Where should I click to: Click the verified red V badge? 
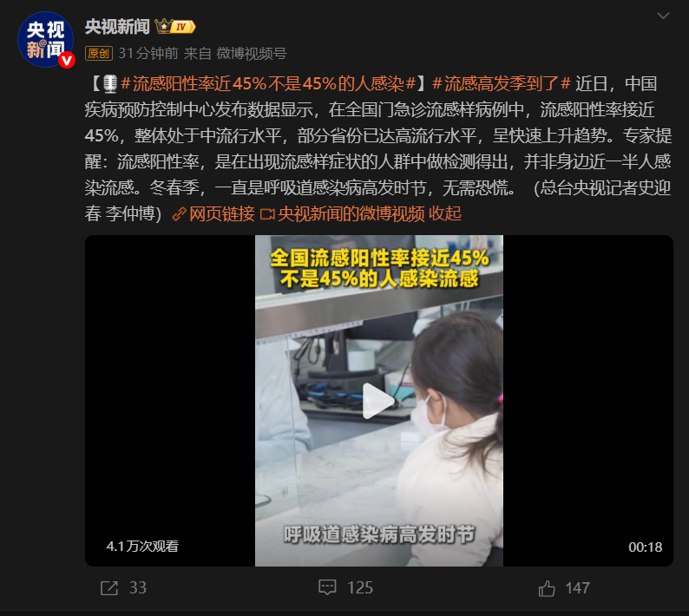tap(66, 60)
